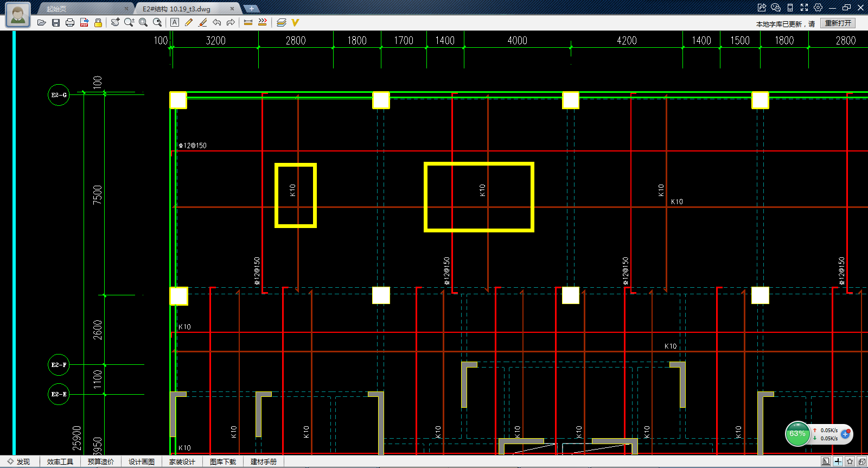Open the 图库下载 bottom tab
The image size is (868, 468).
tap(223, 461)
